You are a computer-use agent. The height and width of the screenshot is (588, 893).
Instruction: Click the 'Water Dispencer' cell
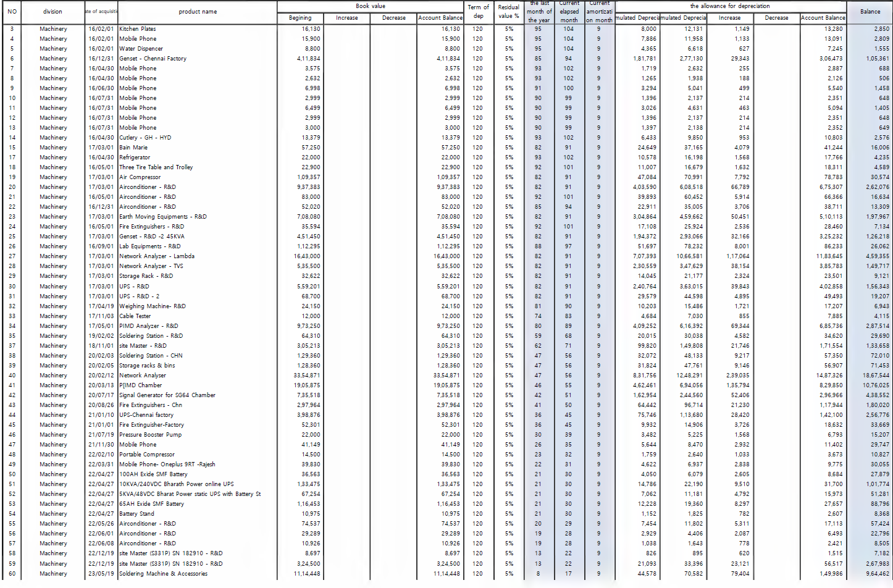tap(141, 49)
